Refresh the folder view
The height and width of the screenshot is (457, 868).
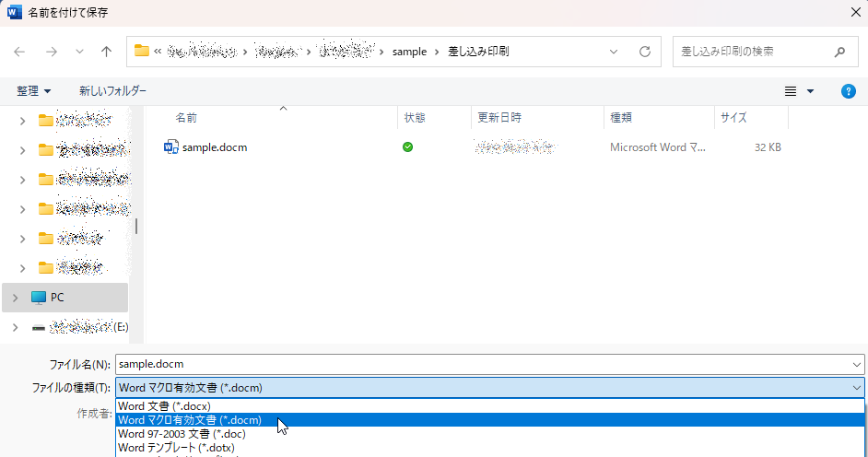coord(645,52)
